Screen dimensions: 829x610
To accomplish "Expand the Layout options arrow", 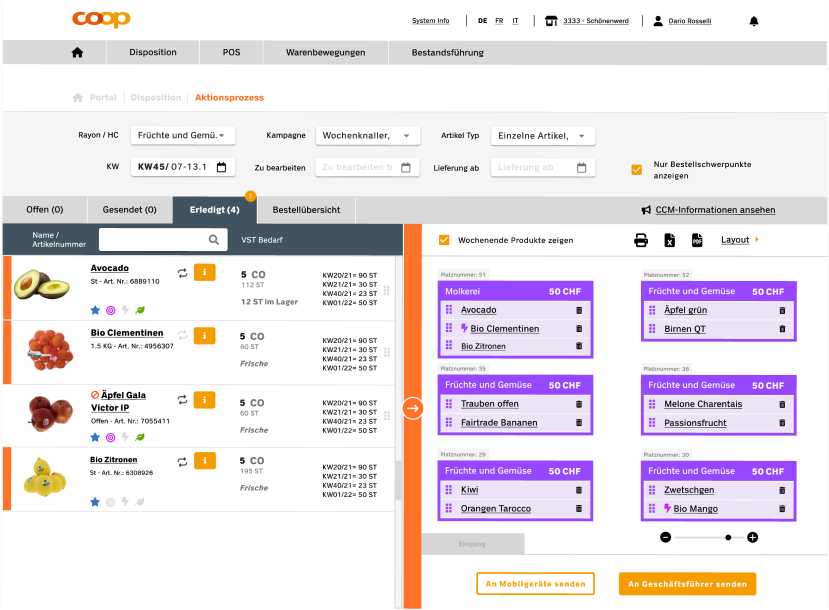I will tap(757, 239).
